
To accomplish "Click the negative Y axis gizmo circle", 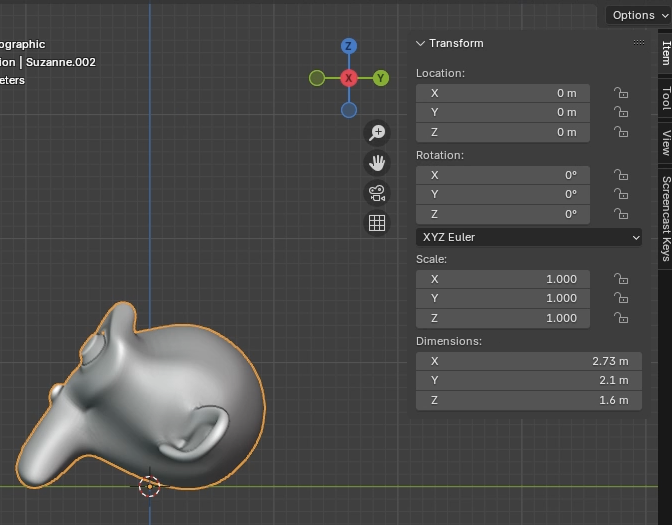I will pos(317,78).
